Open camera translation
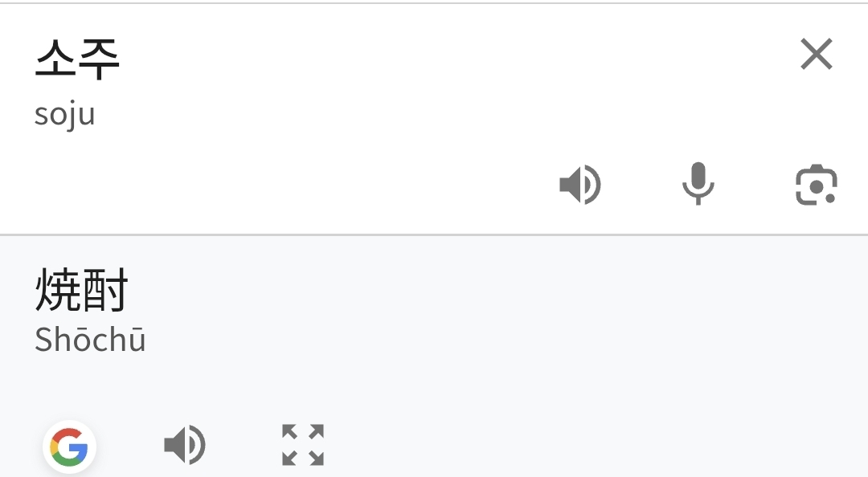The height and width of the screenshot is (477, 868). pos(816,185)
